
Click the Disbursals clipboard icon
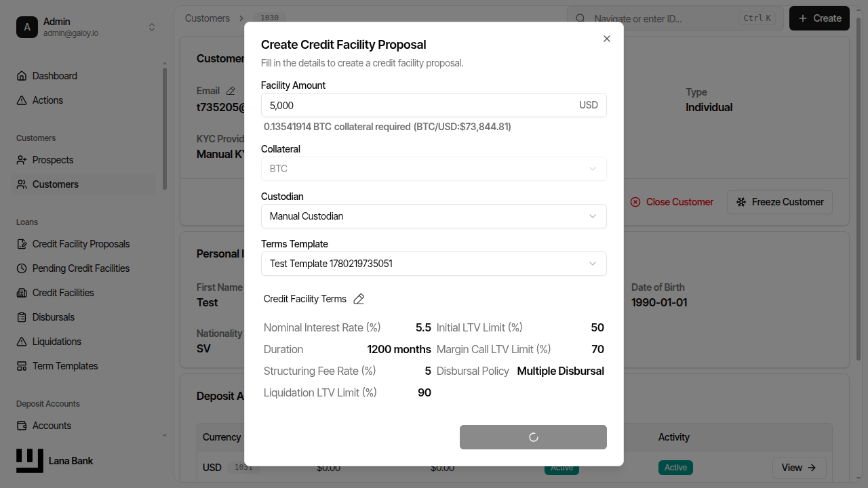22,317
